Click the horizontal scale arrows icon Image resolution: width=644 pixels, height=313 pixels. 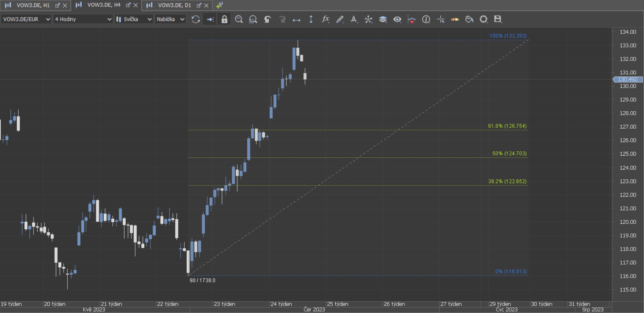click(x=296, y=20)
